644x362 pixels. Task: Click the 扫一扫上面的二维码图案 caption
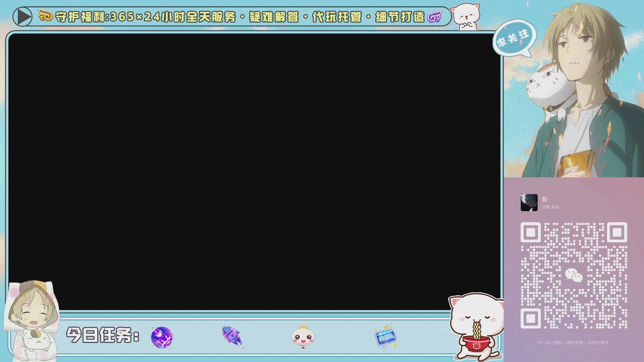click(574, 343)
